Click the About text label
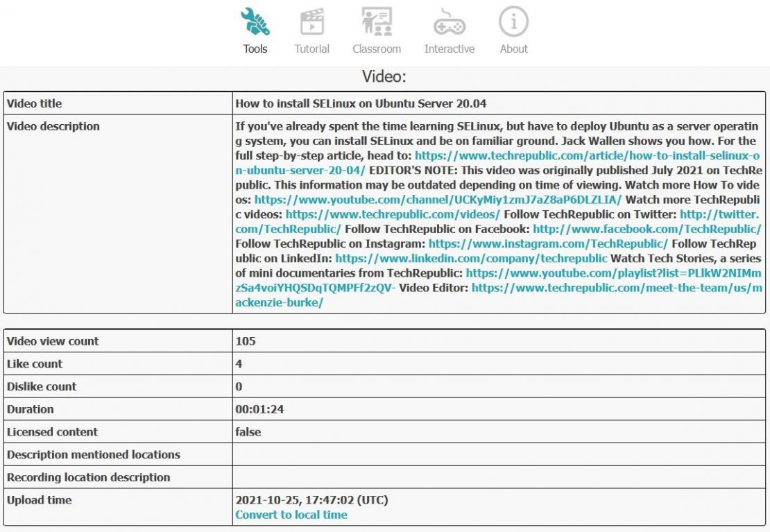The image size is (770, 532). pos(513,49)
